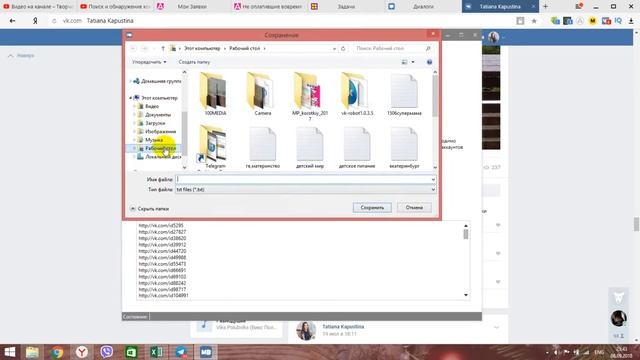Open Viber from the taskbar
Screen dimensions: 640x360
(x=107, y=352)
